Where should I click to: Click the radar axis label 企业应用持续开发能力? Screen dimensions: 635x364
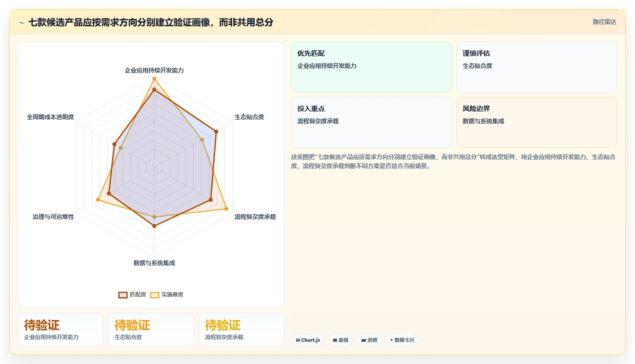click(x=154, y=70)
